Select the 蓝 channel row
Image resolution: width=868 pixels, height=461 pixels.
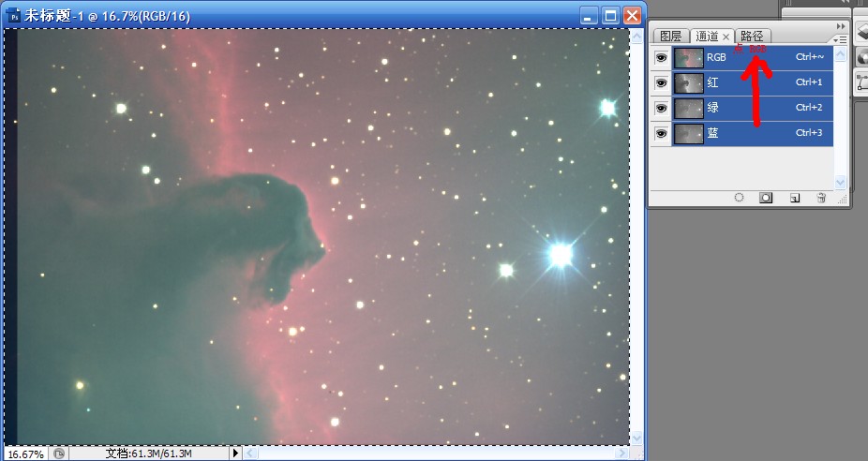[753, 134]
